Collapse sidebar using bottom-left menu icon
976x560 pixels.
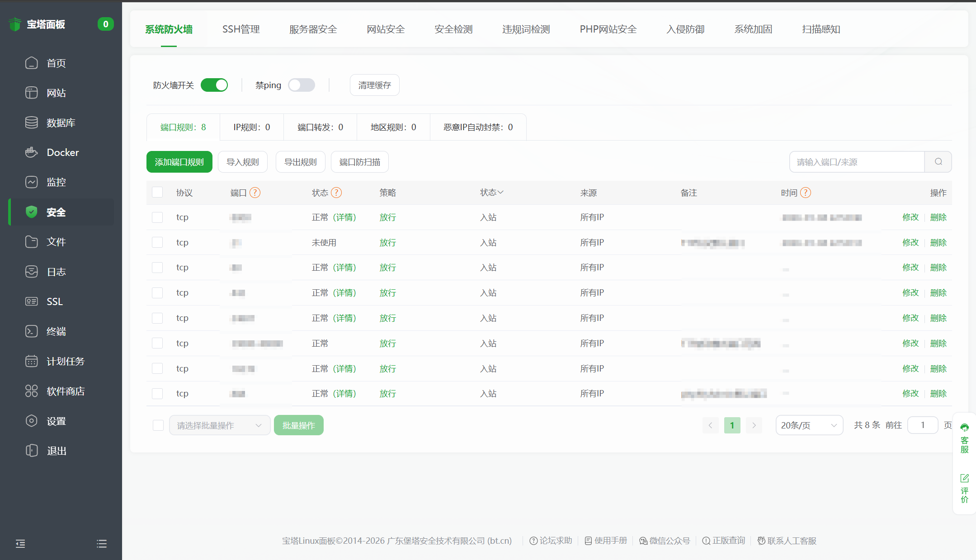(x=20, y=544)
